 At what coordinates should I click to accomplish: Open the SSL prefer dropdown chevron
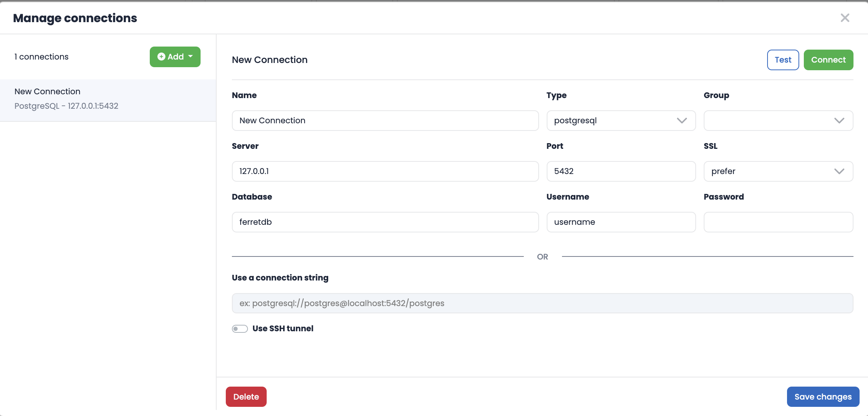pos(839,171)
